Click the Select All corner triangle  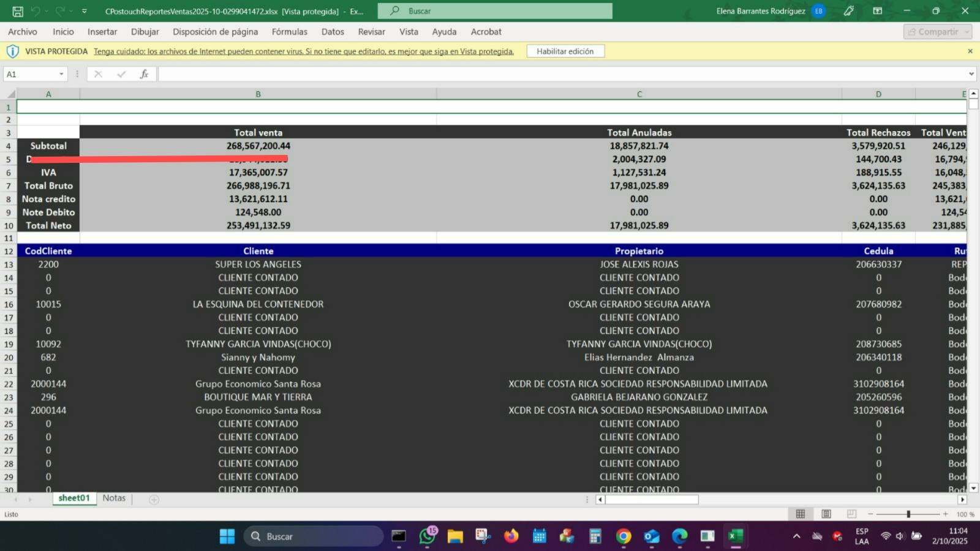tap(10, 94)
